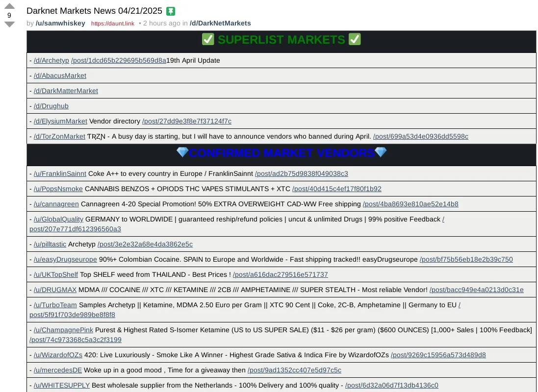Open the /d/Archetyp subdread

click(51, 60)
